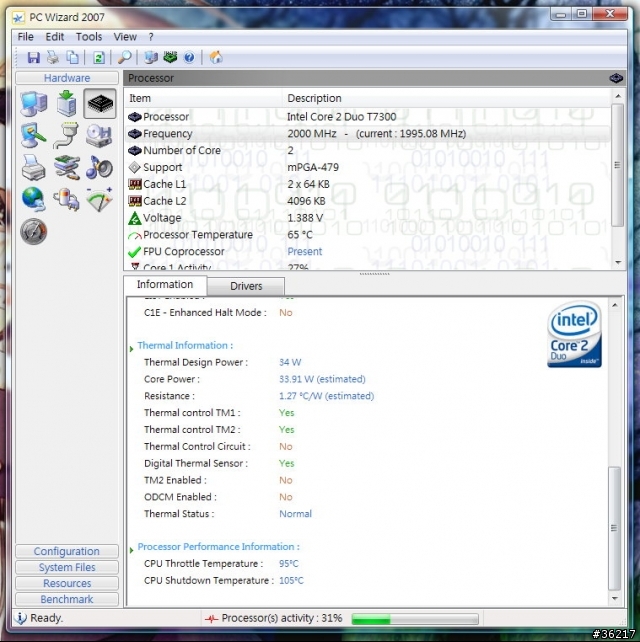Switch to the Information tab

[165, 284]
